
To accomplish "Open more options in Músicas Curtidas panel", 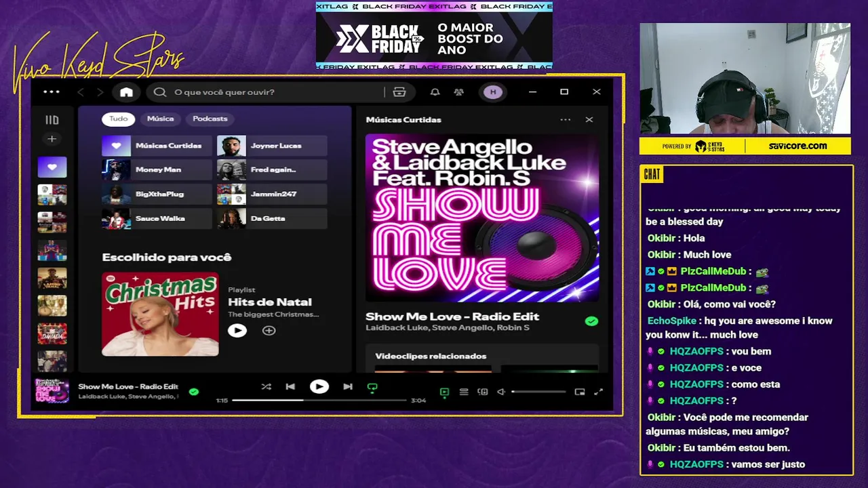I will [x=565, y=119].
